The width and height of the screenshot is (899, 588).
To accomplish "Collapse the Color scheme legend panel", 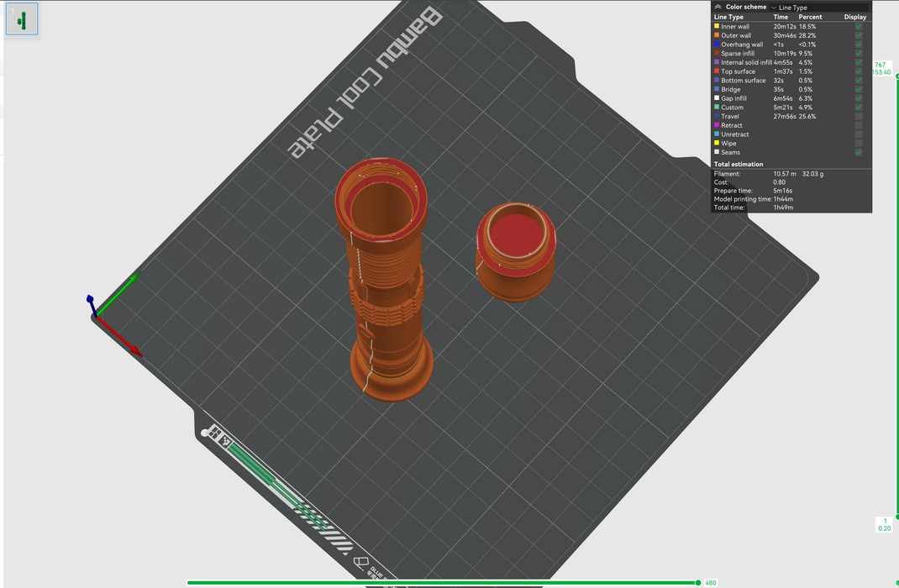I will coord(718,7).
